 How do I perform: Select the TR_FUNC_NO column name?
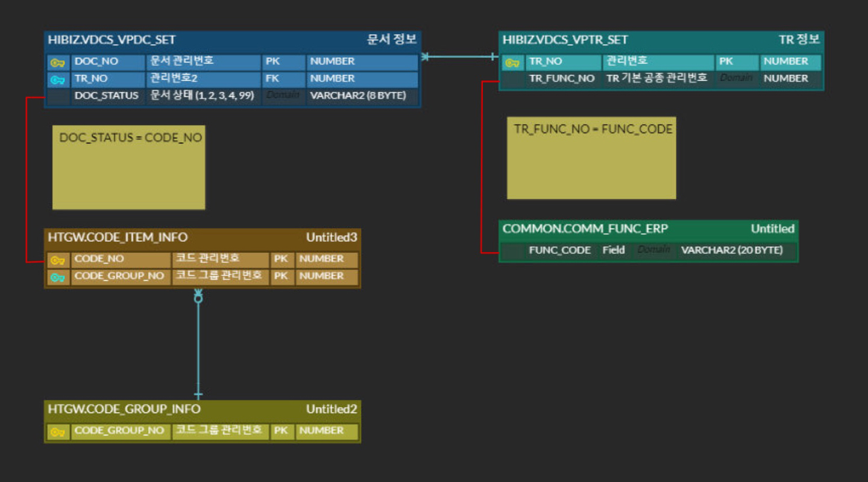(562, 78)
